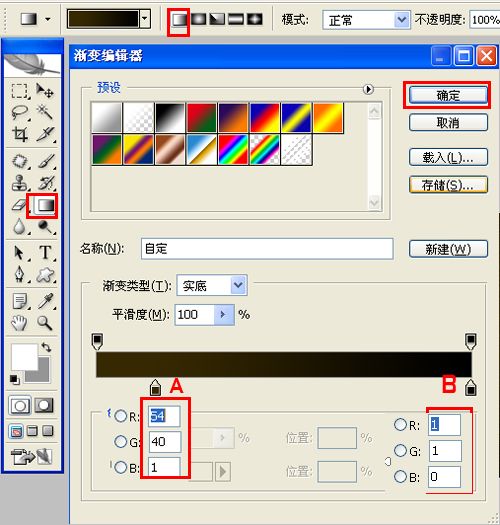Reset default foreground and background colors
Image resolution: width=500 pixels, height=525 pixels.
tap(14, 380)
